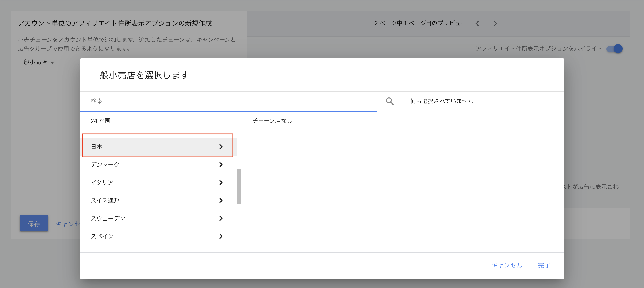The image size is (644, 288).
Task: Click the 24 か国 header
Action: 100,121
